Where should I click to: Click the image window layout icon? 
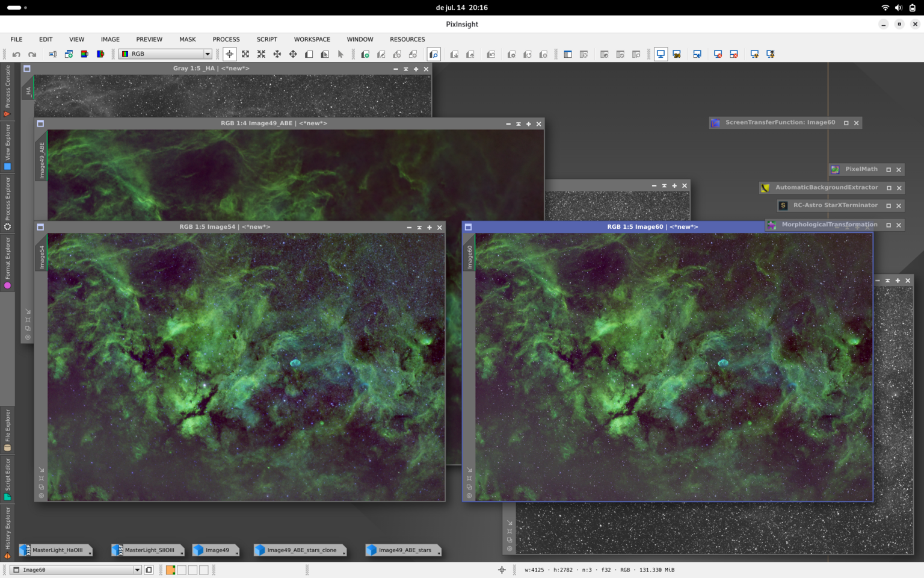[567, 54]
